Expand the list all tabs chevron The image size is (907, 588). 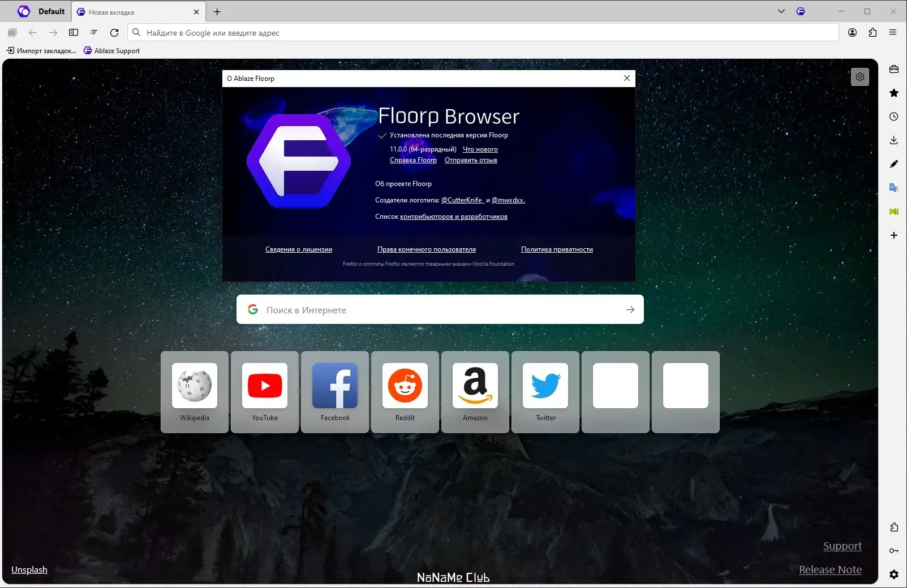[x=781, y=11]
